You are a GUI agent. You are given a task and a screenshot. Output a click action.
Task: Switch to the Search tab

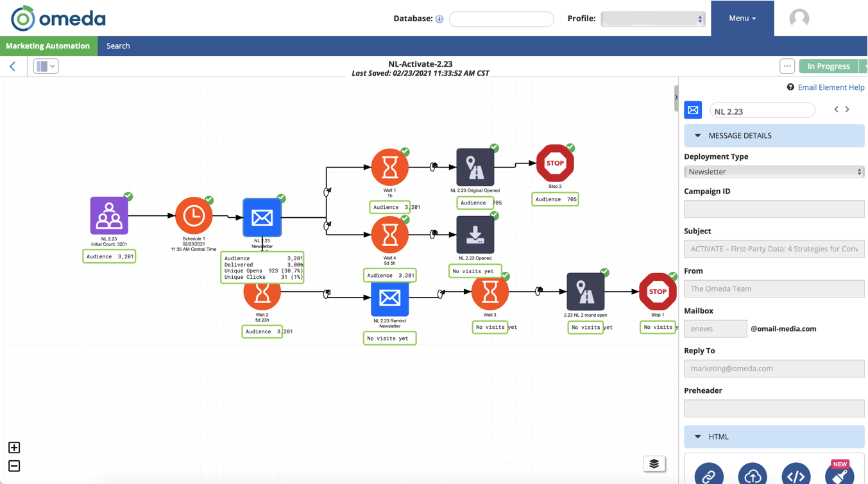(117, 46)
